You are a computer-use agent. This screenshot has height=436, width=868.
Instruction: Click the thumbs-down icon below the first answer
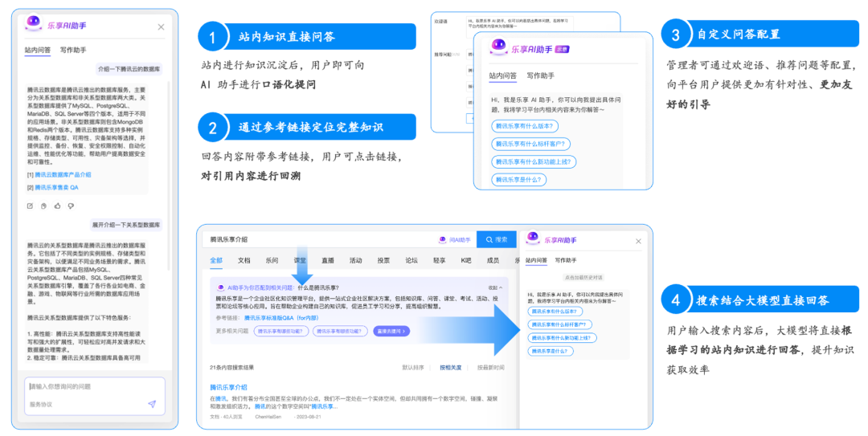pyautogui.click(x=71, y=206)
